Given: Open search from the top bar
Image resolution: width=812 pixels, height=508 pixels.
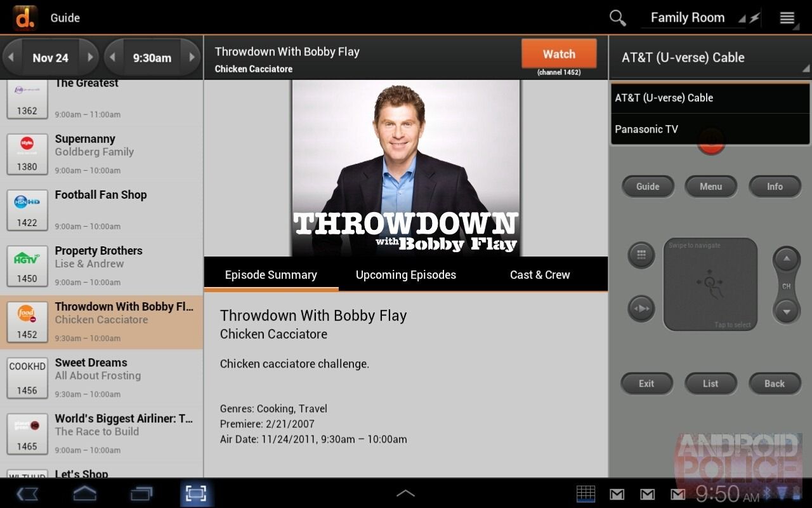Looking at the screenshot, I should click(617, 17).
